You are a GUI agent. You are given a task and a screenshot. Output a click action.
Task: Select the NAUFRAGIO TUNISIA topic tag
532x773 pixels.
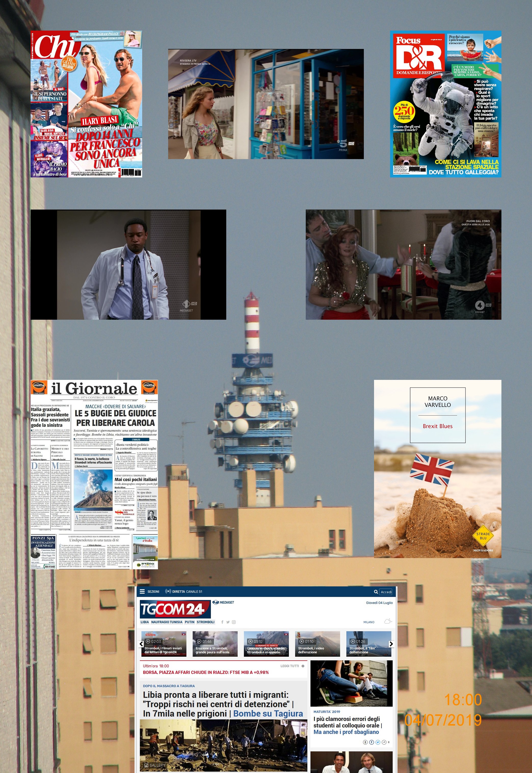(x=167, y=622)
